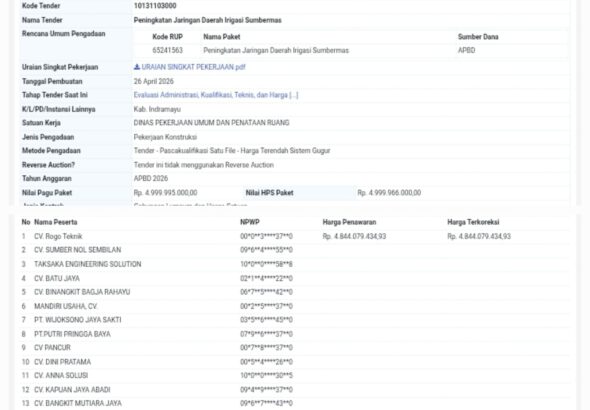Select participant PT. WIJOKSONO JAYA SAKTI

(78, 320)
